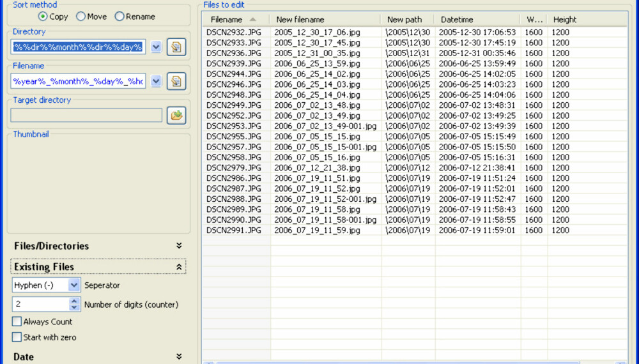Sort by Height column header
This screenshot has width=639, height=364.
point(587,20)
